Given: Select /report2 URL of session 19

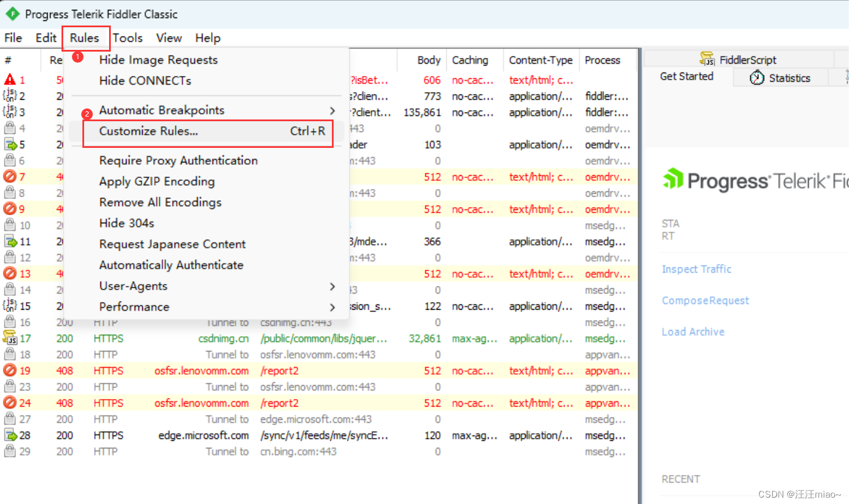Looking at the screenshot, I should pyautogui.click(x=280, y=371).
